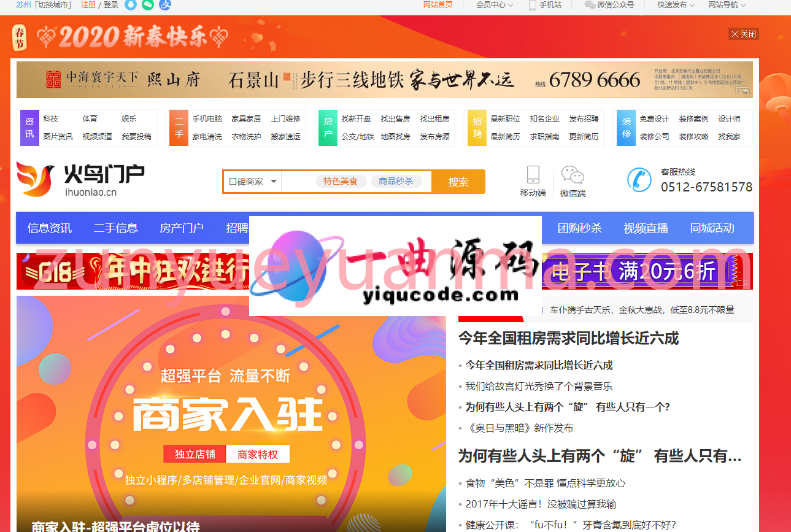
Task: Open article 2017年十大谣言!没被骗过算我输
Action: [541, 504]
